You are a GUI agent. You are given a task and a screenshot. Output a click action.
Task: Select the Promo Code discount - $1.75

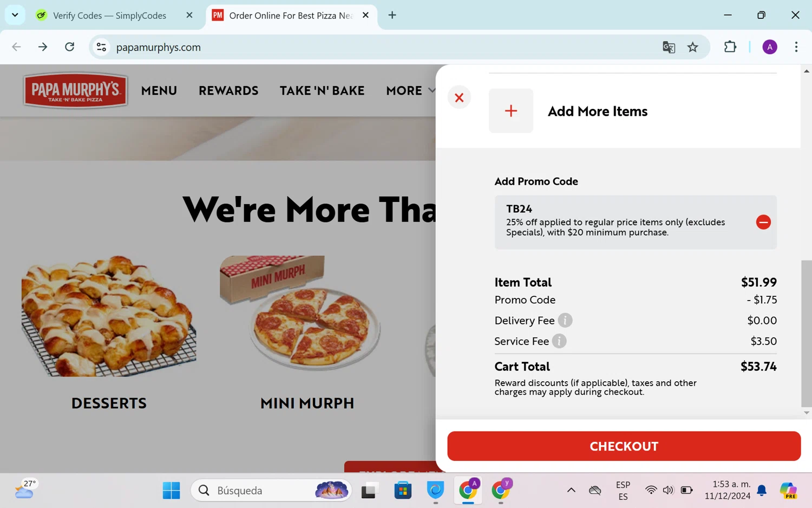pyautogui.click(x=762, y=300)
